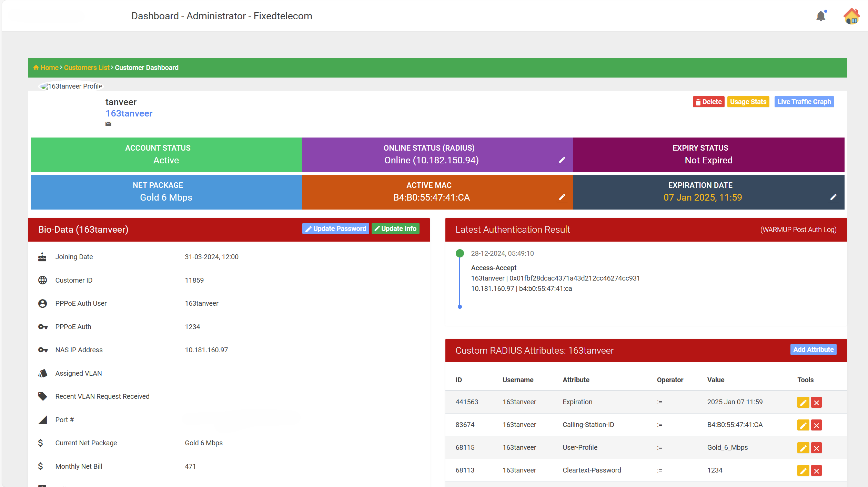Remove the User-Profile attribute with the red X

point(816,447)
